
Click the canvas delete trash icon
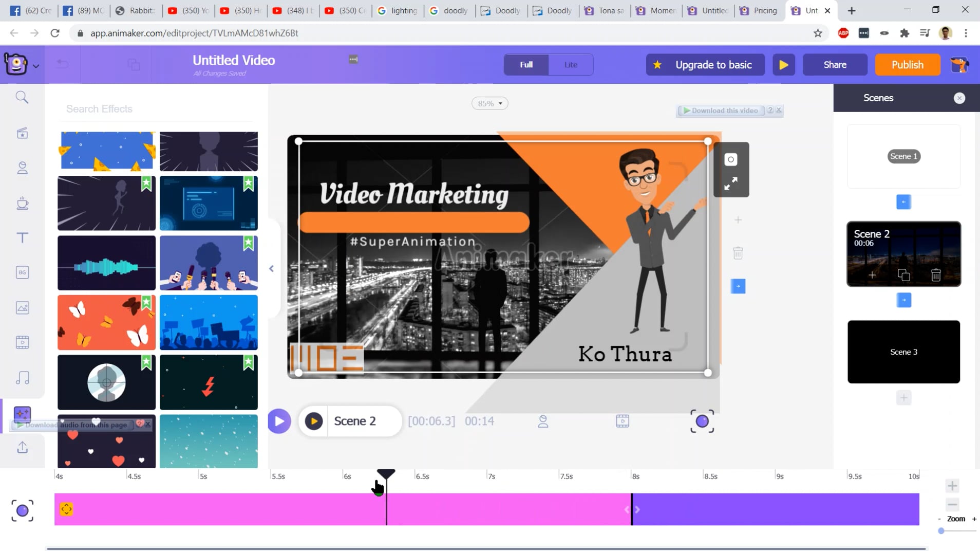[738, 253]
